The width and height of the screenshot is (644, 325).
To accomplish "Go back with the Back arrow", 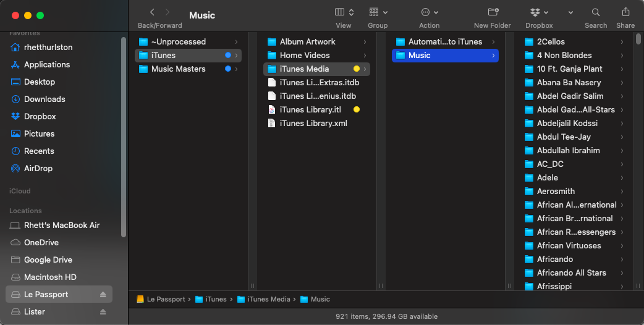I will (153, 12).
